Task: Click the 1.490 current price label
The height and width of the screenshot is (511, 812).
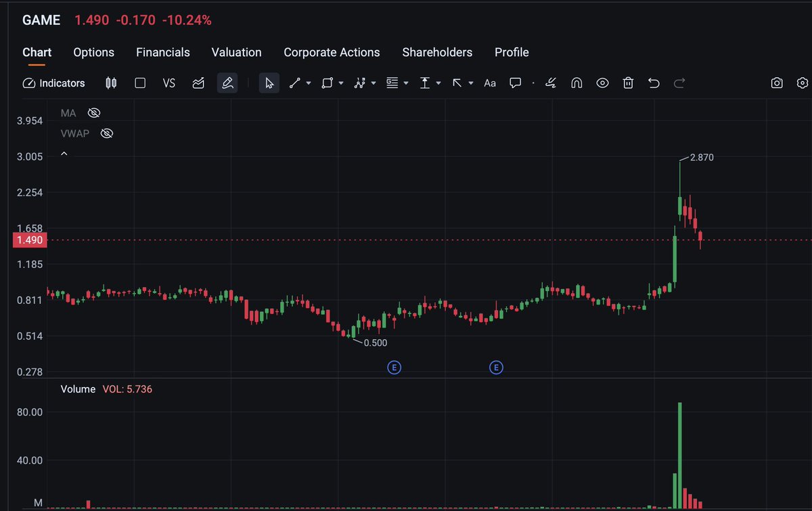Action: pyautogui.click(x=29, y=240)
